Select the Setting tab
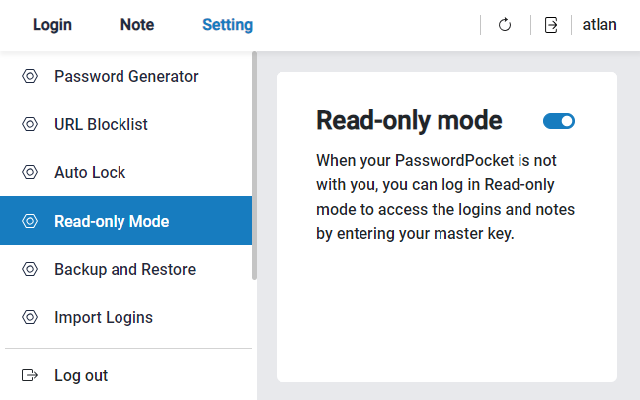 (227, 25)
